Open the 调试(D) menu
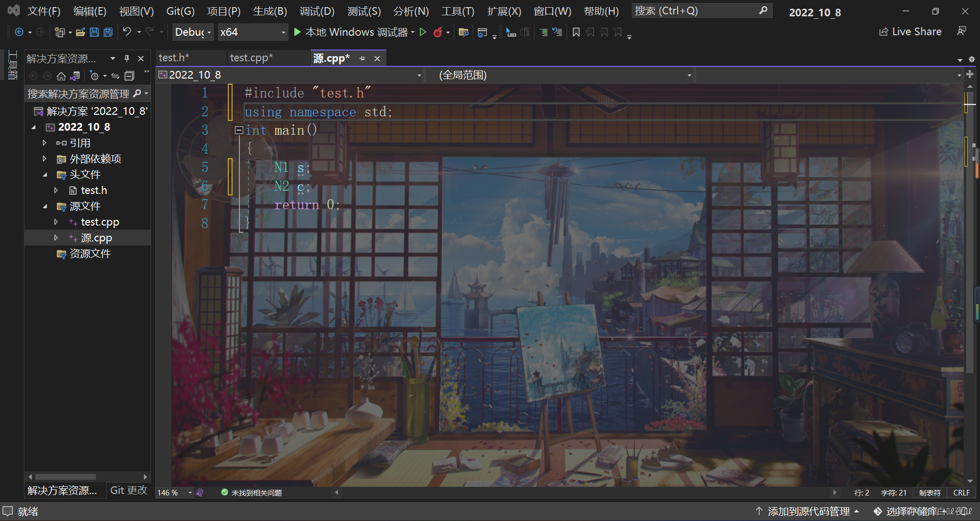980x521 pixels. click(x=317, y=11)
